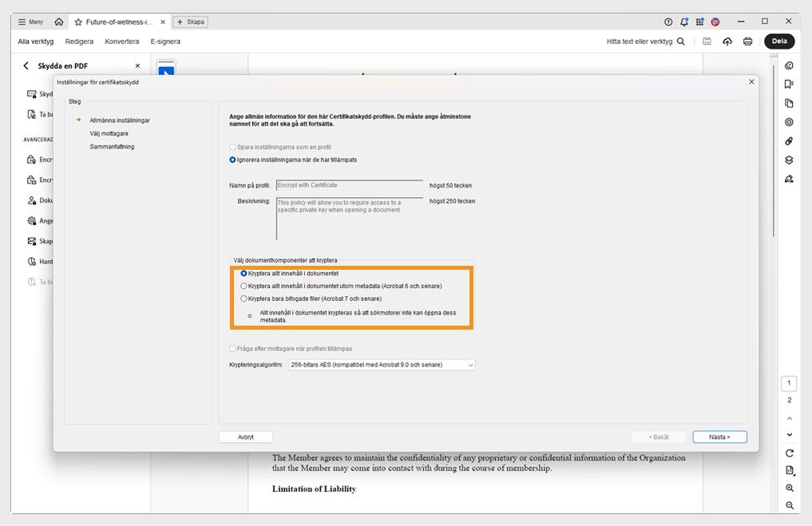Open the apps grid icon

699,22
